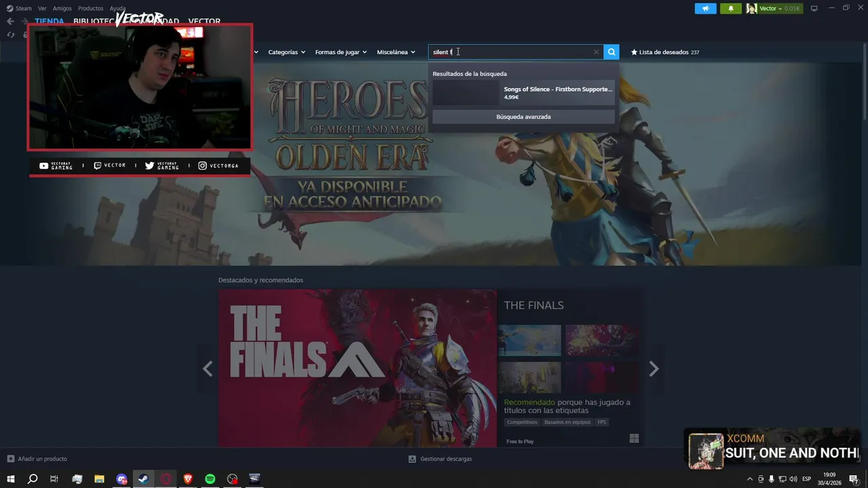868x488 pixels.
Task: Open the Productos menu
Action: pos(91,8)
